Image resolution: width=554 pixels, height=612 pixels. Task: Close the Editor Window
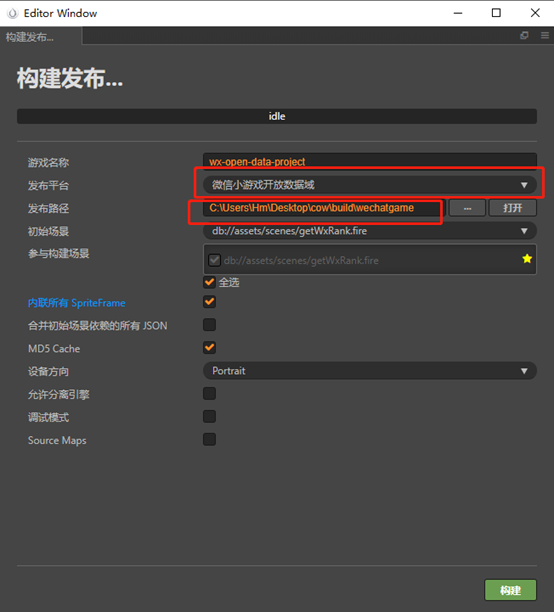click(x=535, y=13)
